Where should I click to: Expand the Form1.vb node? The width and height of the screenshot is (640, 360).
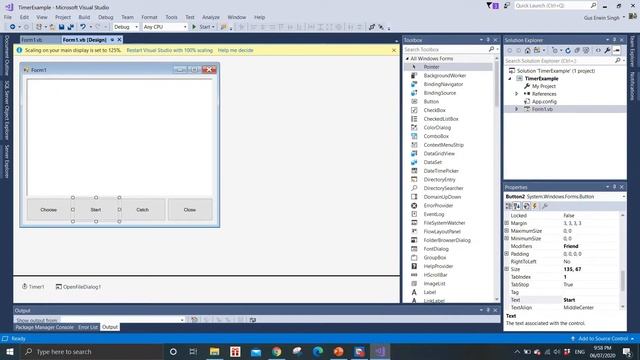tap(517, 109)
